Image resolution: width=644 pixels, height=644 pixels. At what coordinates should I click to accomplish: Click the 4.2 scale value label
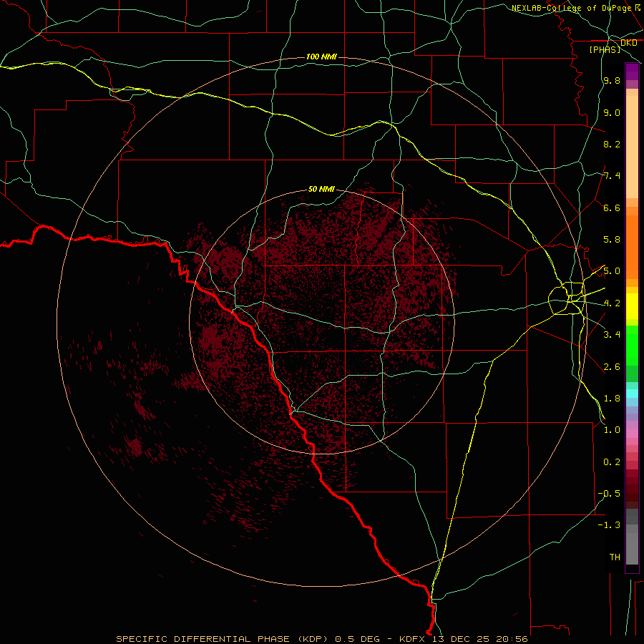coord(612,303)
